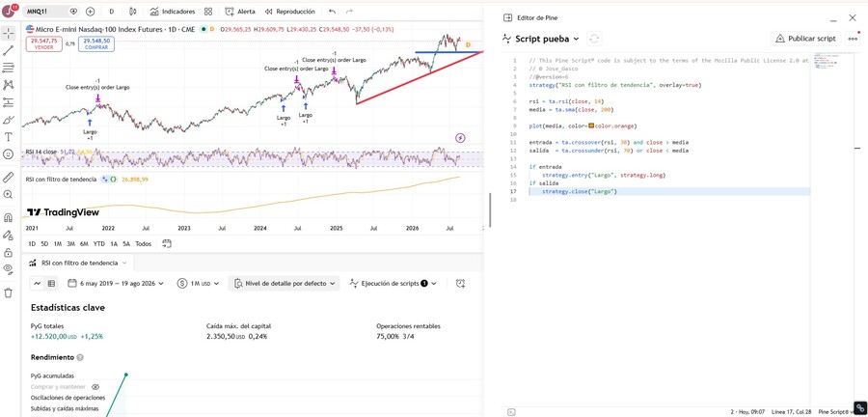Toggle Comprar y mantener visibility eye
868x417 pixels.
point(95,387)
